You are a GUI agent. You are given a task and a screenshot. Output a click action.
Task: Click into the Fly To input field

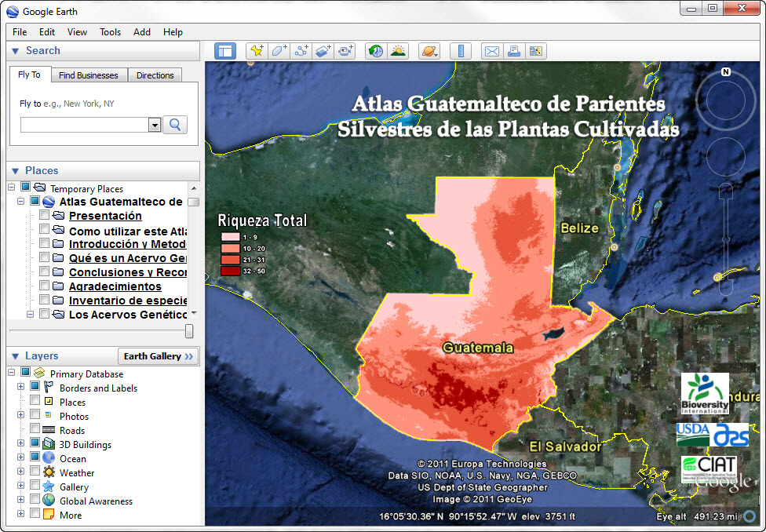(x=85, y=125)
